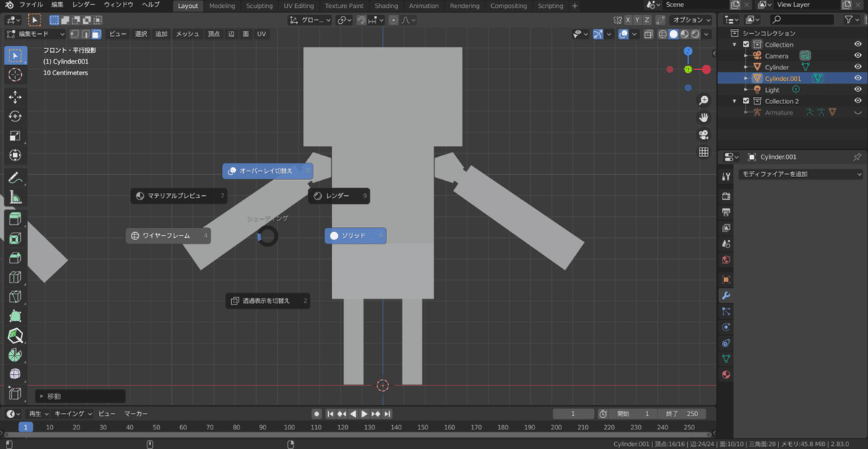Toggle camera view with the camera gizmo

coord(703,134)
